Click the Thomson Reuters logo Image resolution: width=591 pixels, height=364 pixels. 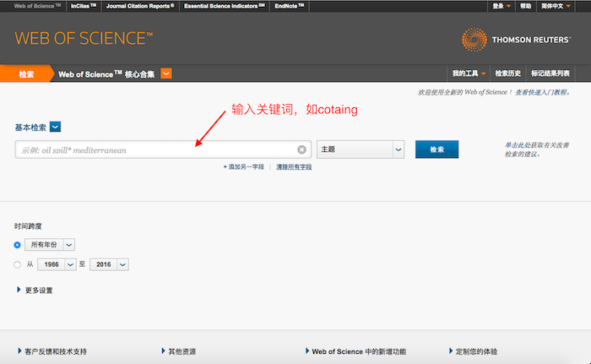tap(519, 37)
